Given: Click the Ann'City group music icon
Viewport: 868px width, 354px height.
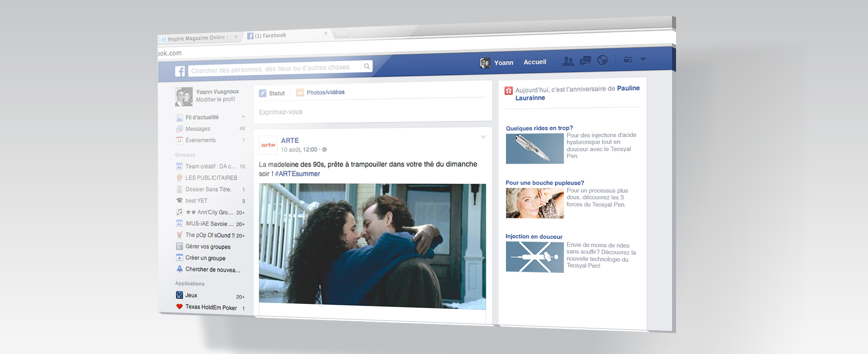Looking at the screenshot, I should coord(179,212).
